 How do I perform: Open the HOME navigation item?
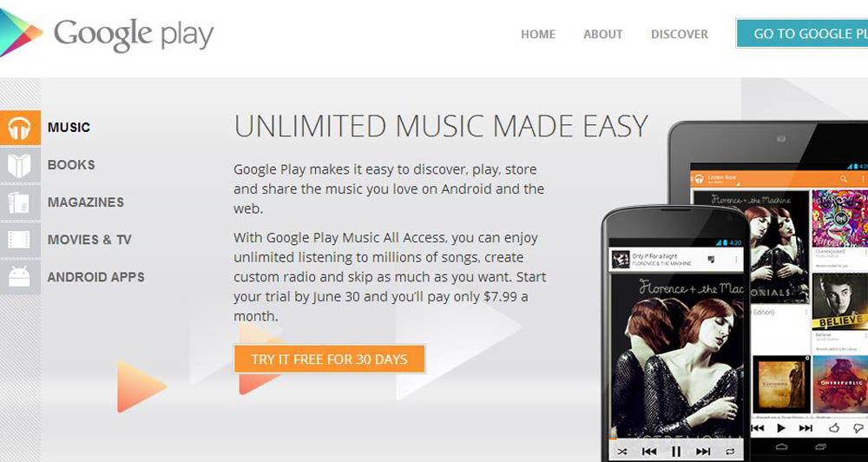tap(538, 35)
